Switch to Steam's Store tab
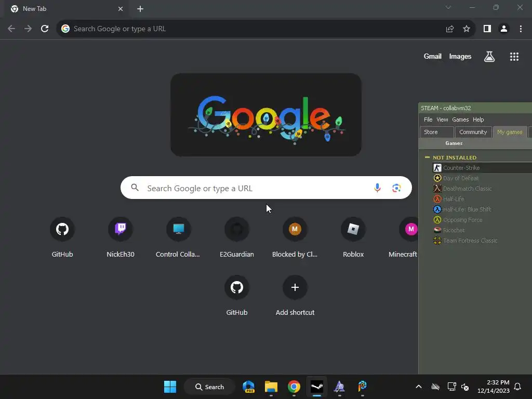Viewport: 532px width, 399px height. (436, 132)
